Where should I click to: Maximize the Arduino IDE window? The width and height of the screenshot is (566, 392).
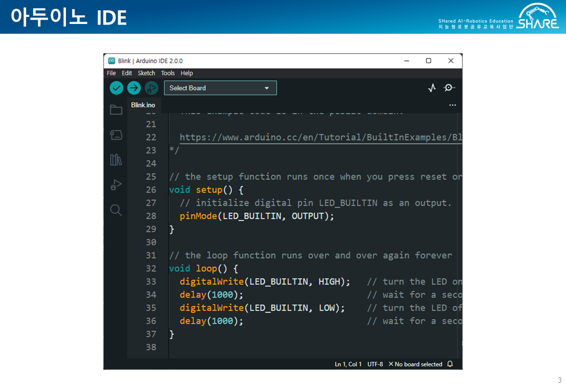[428, 60]
